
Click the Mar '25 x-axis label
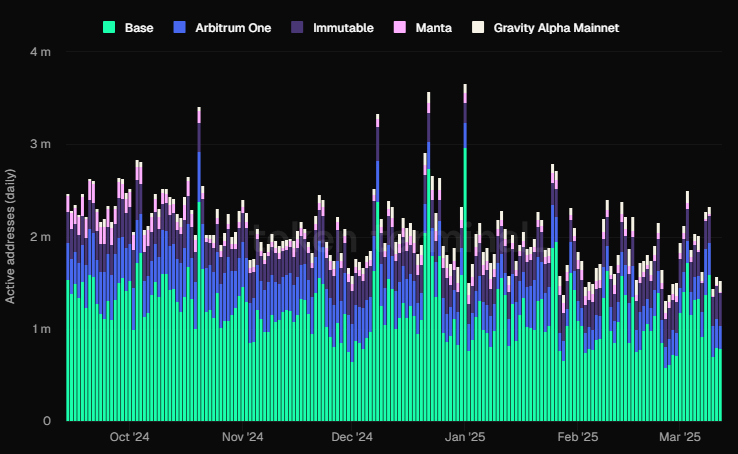pyautogui.click(x=680, y=437)
